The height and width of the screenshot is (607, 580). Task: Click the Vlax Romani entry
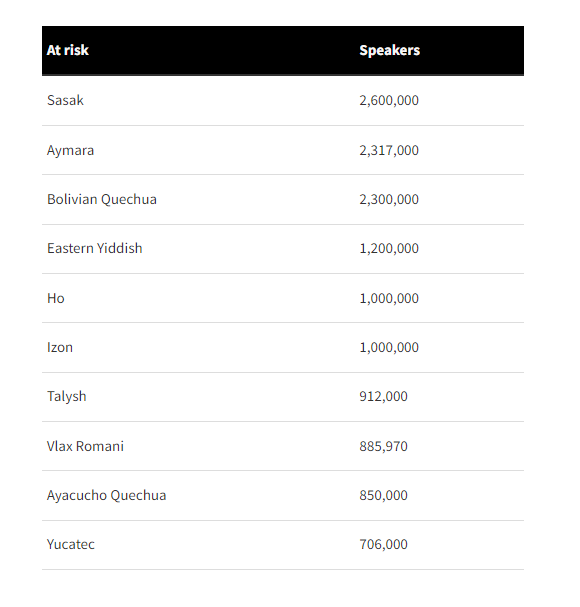(x=86, y=446)
